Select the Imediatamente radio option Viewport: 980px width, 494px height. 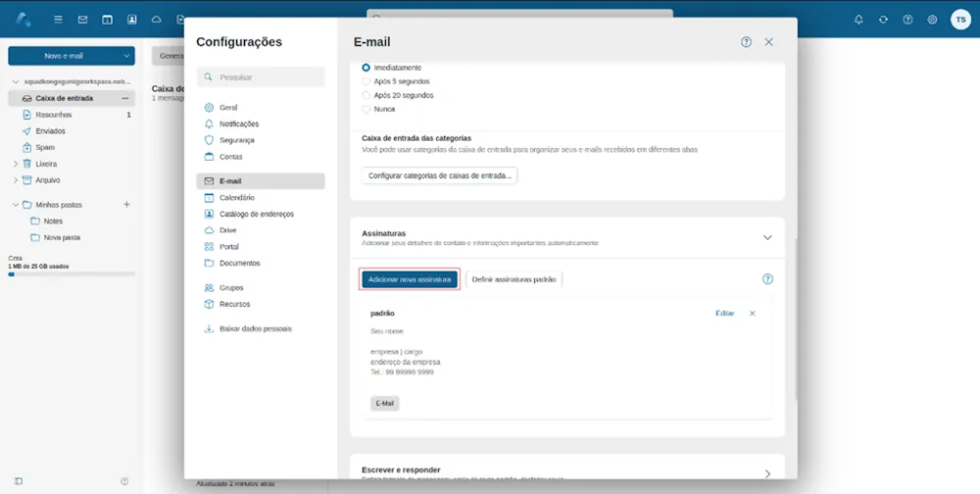click(x=366, y=68)
